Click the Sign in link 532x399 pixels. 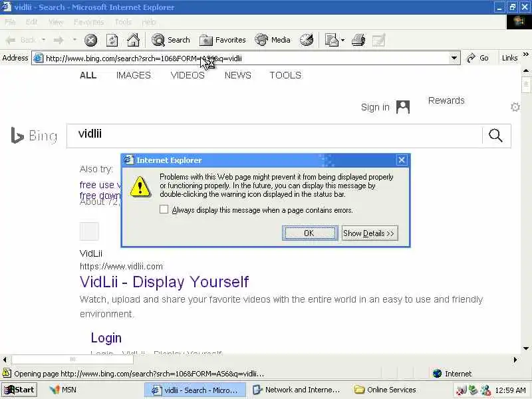pyautogui.click(x=375, y=107)
